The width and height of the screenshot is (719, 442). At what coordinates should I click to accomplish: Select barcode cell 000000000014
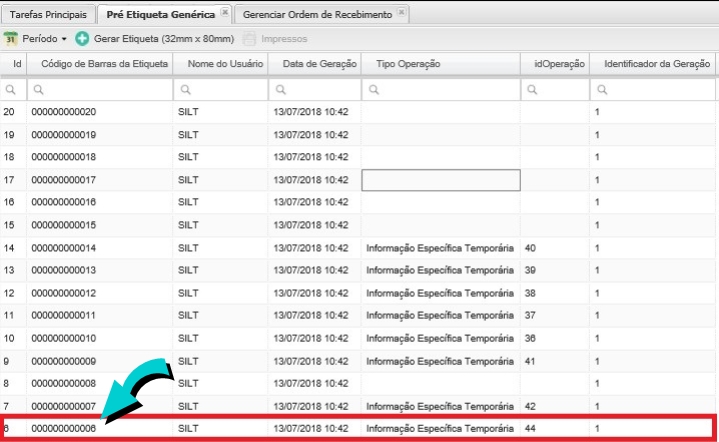point(64,248)
